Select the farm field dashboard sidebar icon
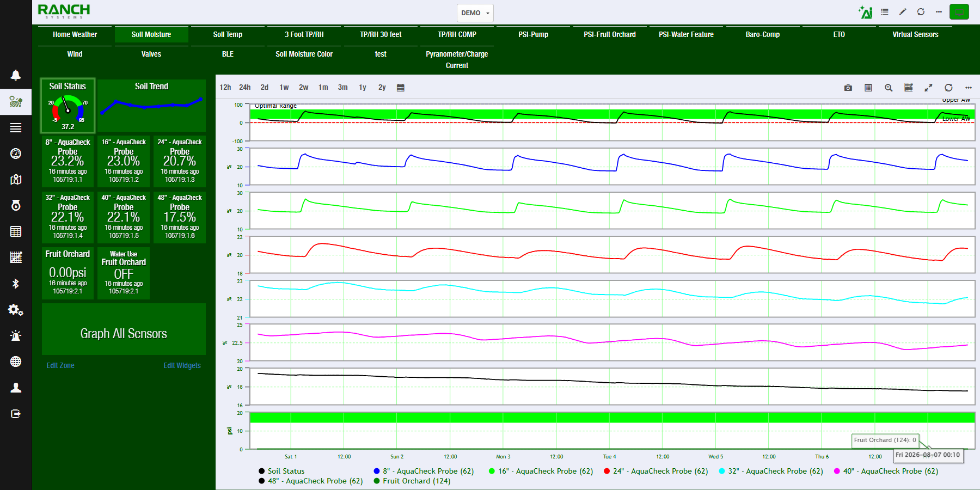Screen dimensions: 980x490 (x=16, y=101)
